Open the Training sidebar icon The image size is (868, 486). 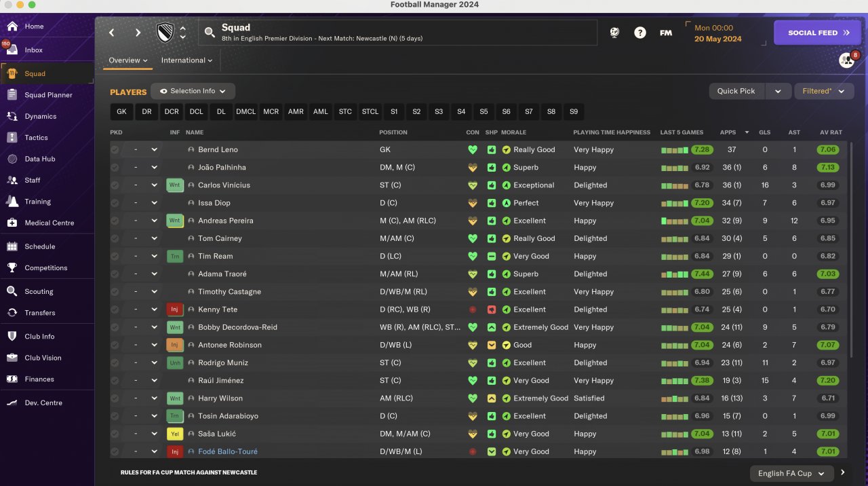point(12,202)
